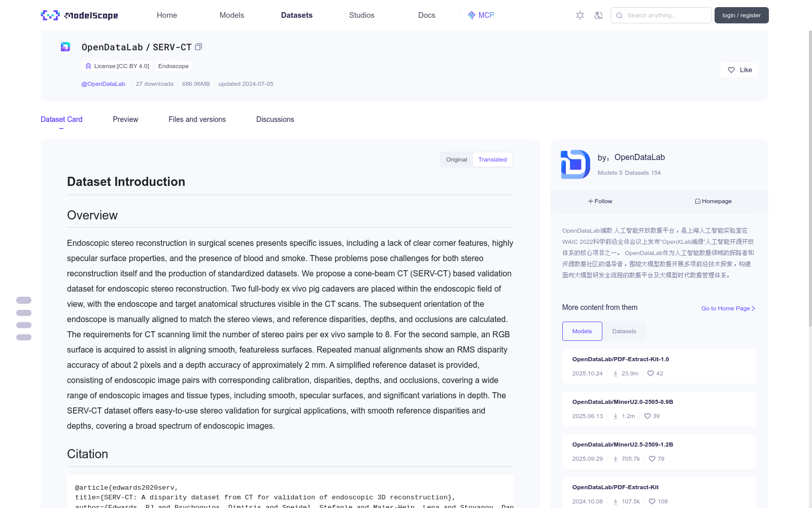This screenshot has width=812, height=508.
Task: Follow OpenDataLab
Action: [600, 201]
